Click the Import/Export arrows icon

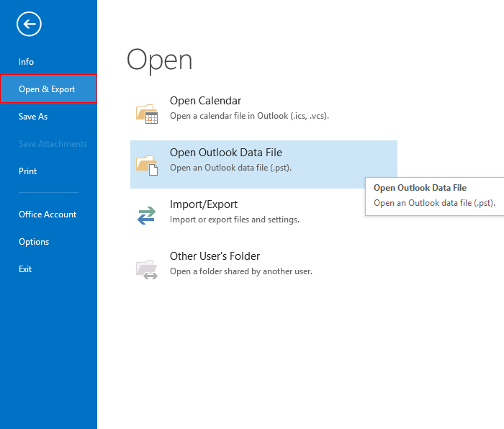point(147,215)
